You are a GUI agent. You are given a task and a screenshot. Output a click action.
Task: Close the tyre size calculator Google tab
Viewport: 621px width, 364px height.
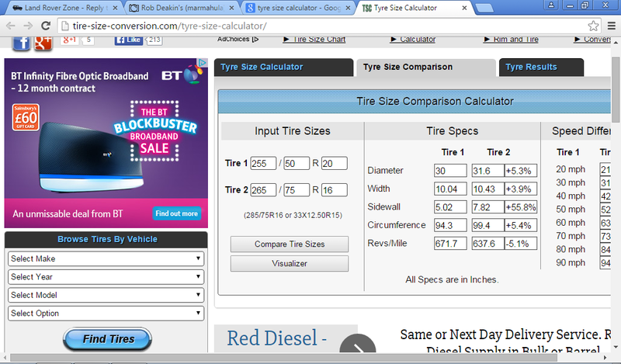pos(348,8)
